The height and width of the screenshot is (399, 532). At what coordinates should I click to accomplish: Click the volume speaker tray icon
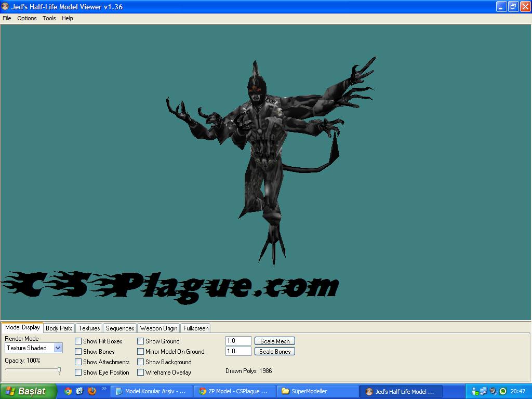point(493,391)
